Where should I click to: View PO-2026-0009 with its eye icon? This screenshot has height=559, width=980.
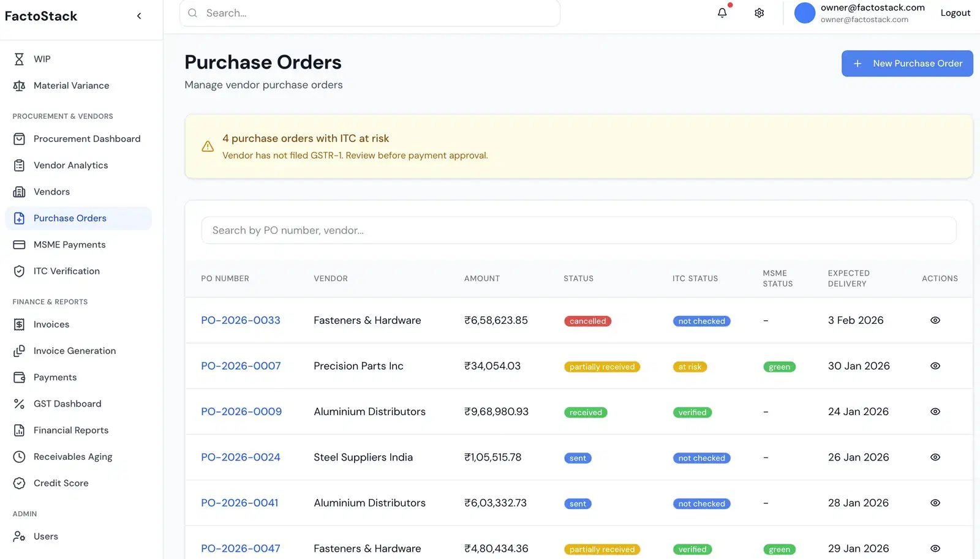point(935,411)
